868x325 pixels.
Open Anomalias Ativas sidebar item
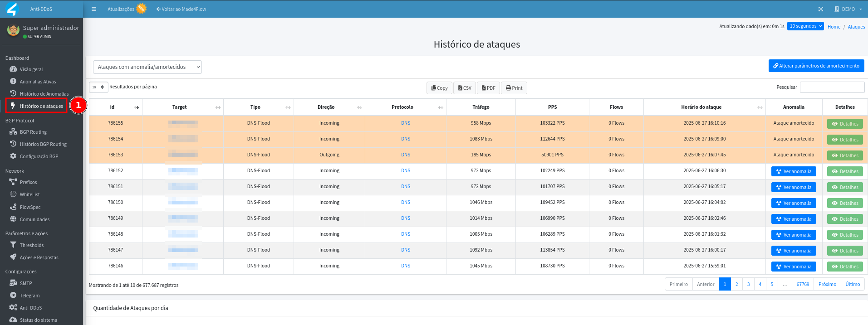tap(38, 82)
